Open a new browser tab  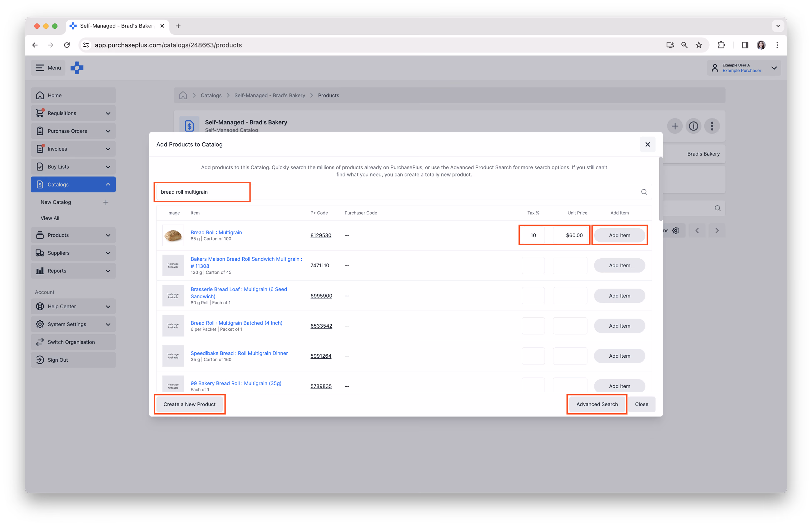click(178, 26)
